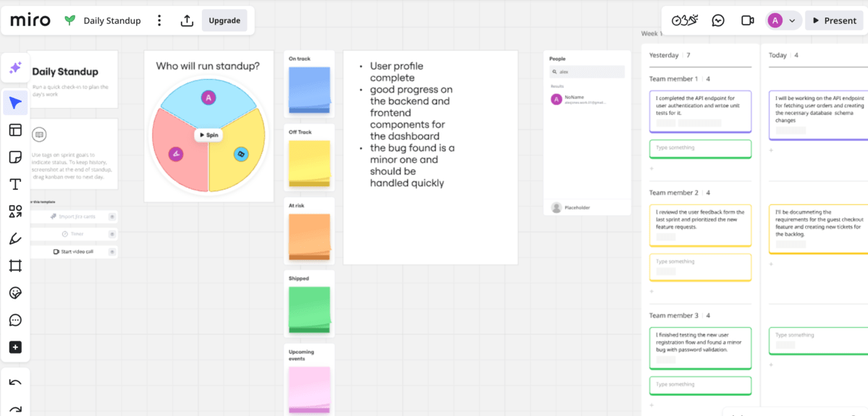Click the export board upload icon

pyautogui.click(x=187, y=20)
